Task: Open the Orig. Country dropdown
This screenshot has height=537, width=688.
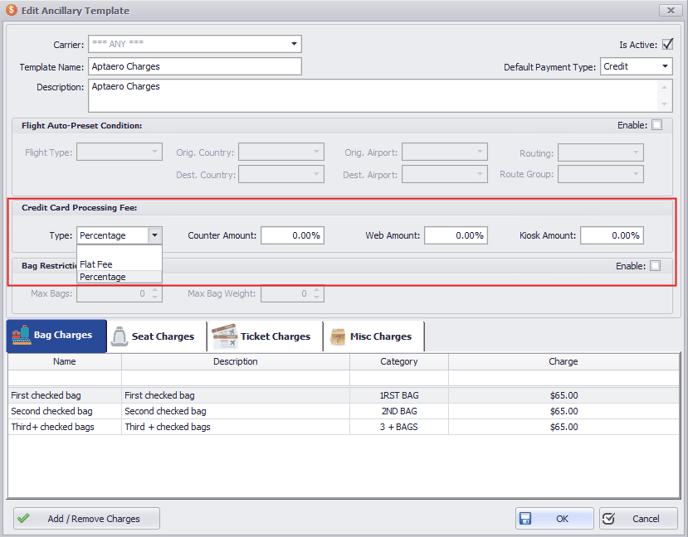Action: tap(316, 152)
